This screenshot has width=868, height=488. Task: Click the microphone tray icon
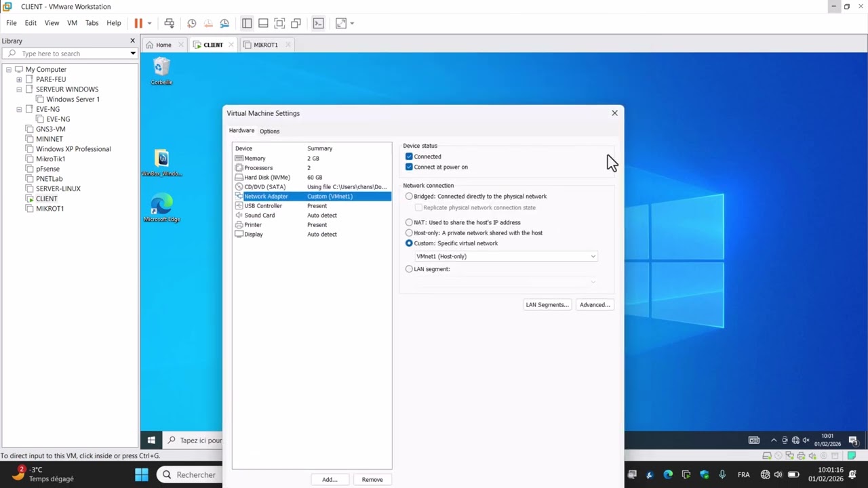tap(722, 474)
